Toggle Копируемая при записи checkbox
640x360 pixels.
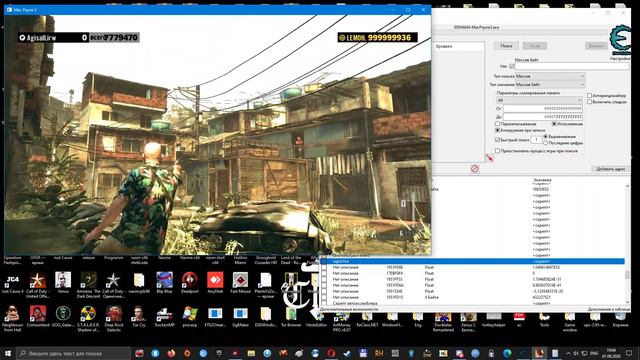498,130
